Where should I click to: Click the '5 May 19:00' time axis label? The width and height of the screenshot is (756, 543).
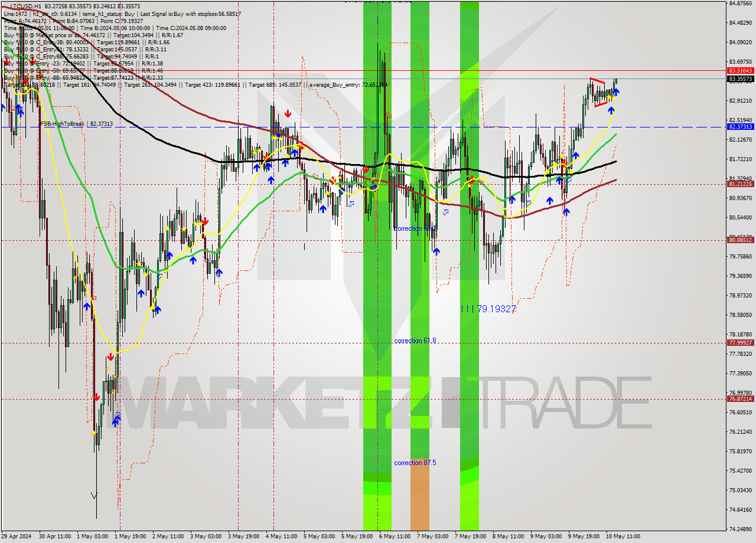coord(357,537)
